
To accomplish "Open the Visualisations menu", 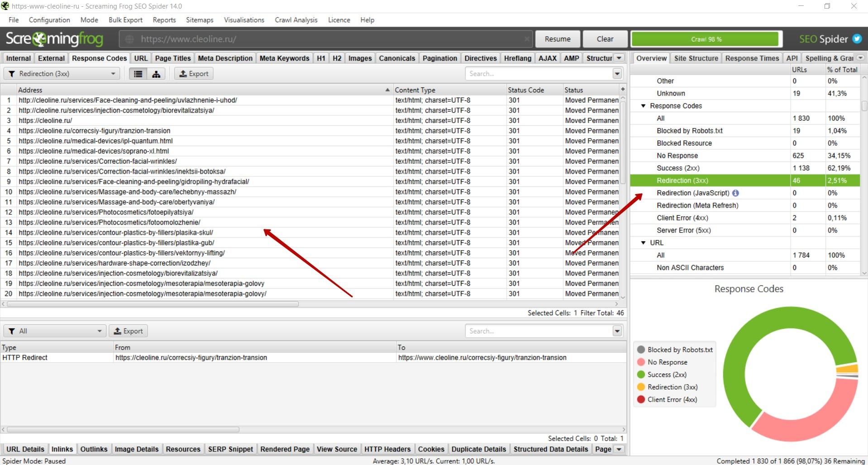I will tap(244, 20).
